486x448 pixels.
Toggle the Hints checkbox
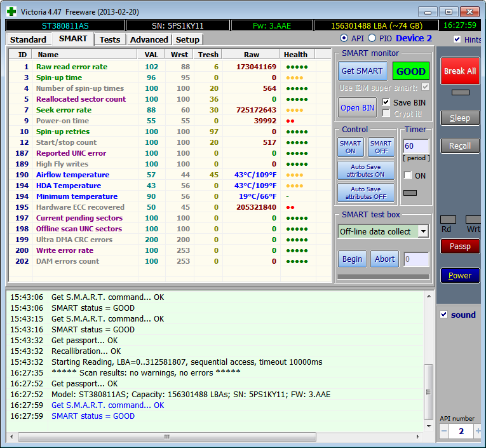(457, 39)
